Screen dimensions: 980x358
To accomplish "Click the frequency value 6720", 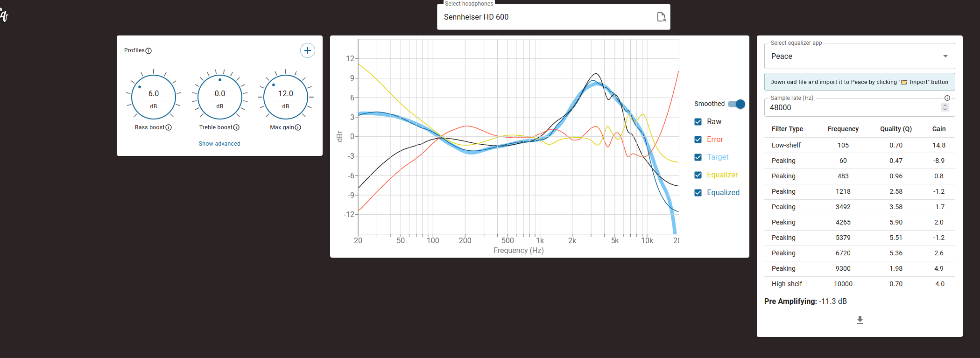I will [x=843, y=253].
